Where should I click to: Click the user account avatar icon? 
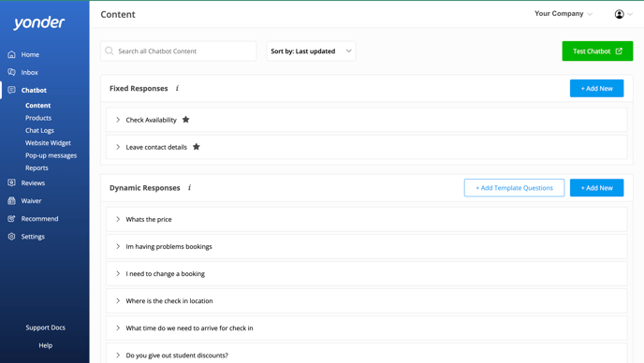pyautogui.click(x=619, y=14)
